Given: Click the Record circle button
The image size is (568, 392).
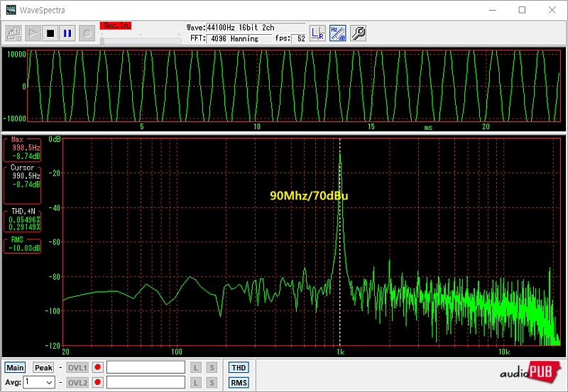Looking at the screenshot, I should 87,33.
